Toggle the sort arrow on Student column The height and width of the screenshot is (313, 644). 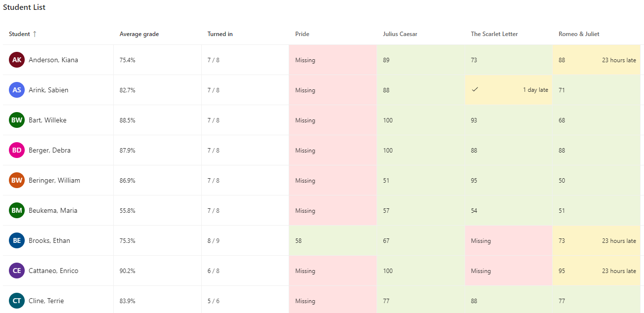pyautogui.click(x=35, y=34)
